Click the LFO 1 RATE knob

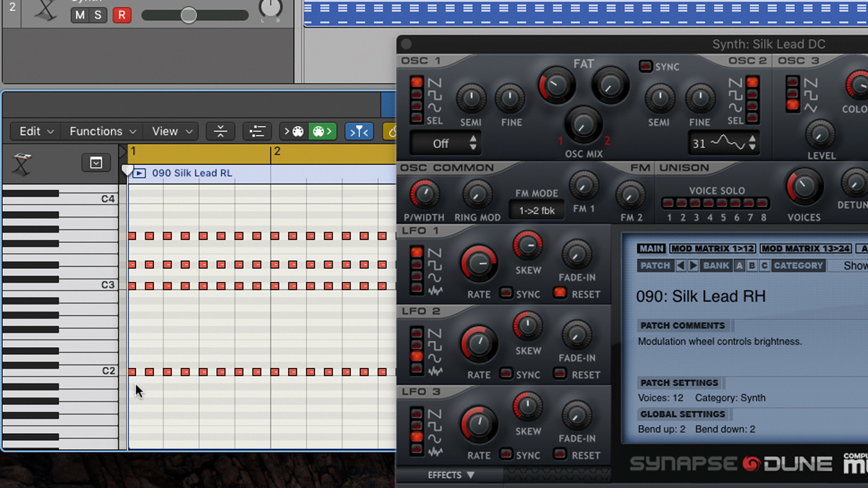[x=479, y=265]
